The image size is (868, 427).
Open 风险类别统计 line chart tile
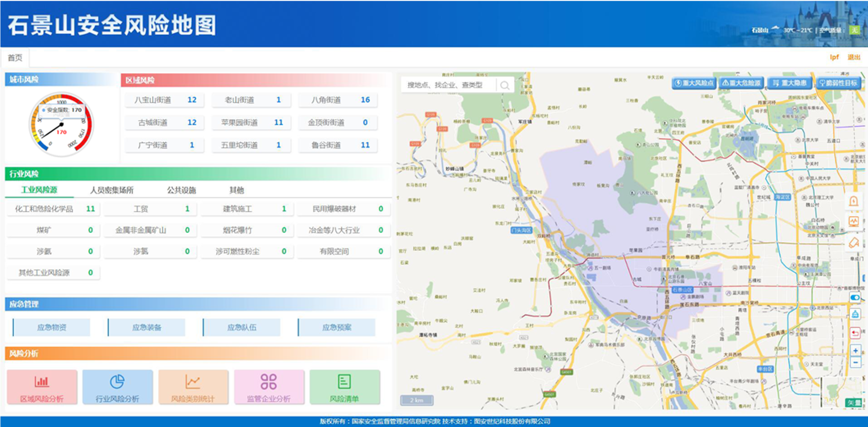pos(193,387)
